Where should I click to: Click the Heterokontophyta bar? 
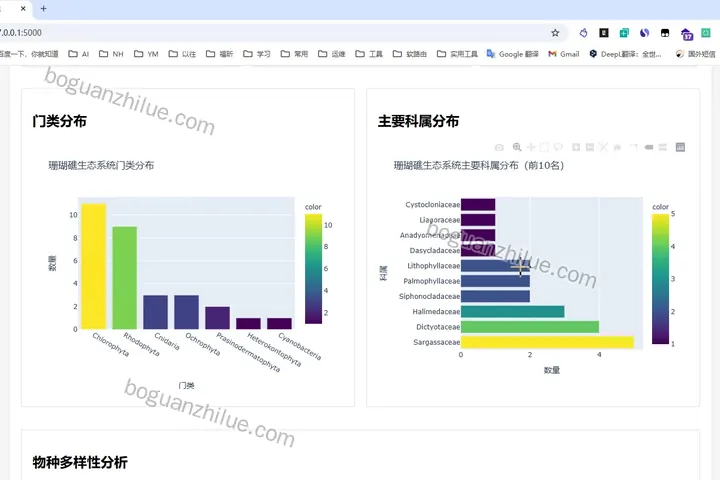(248, 323)
